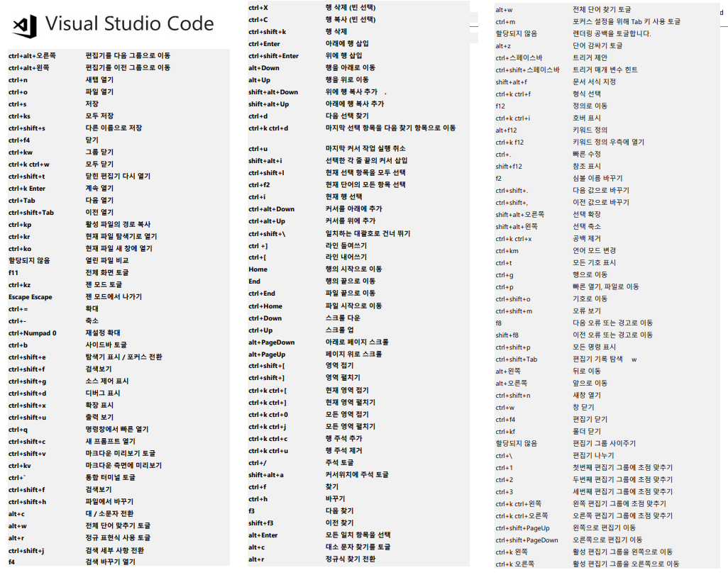Click the "Escape Escape" shortcut text

pyautogui.click(x=31, y=297)
